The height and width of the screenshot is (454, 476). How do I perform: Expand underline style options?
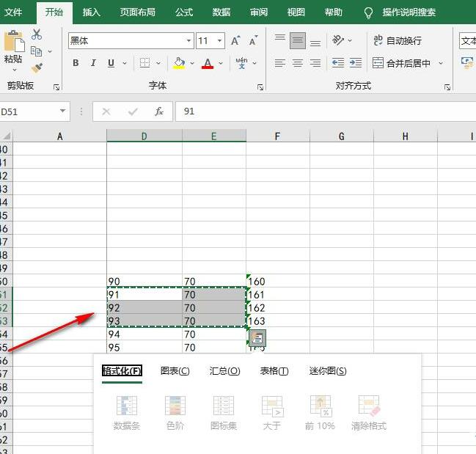pyautogui.click(x=125, y=63)
